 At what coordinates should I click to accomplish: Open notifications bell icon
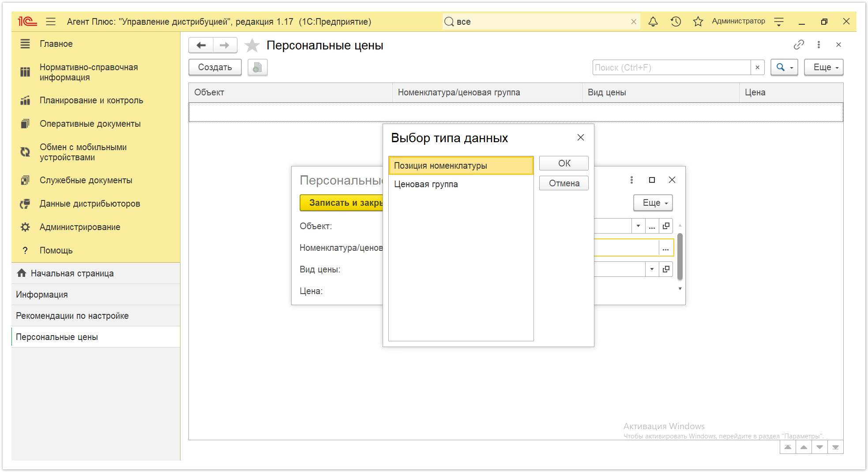pyautogui.click(x=653, y=21)
